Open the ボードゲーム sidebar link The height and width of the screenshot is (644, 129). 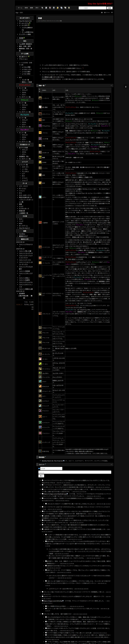[23, 226]
